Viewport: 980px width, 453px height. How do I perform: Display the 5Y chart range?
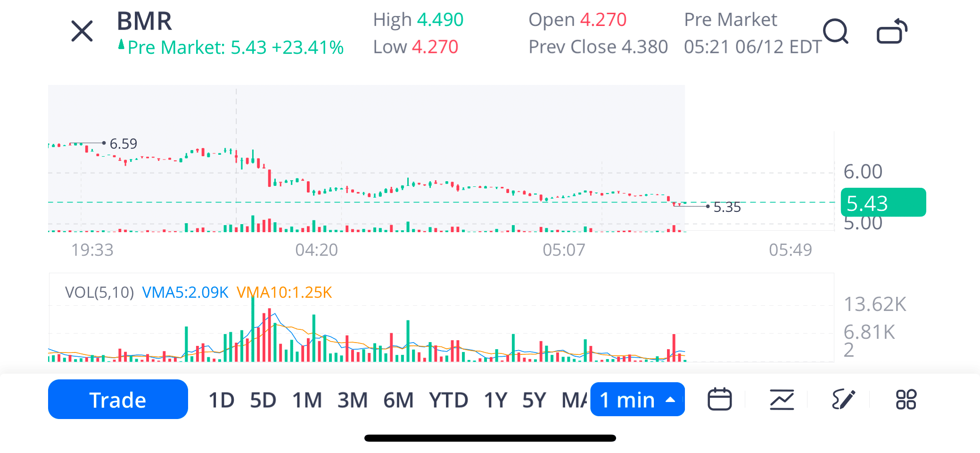[x=534, y=400]
